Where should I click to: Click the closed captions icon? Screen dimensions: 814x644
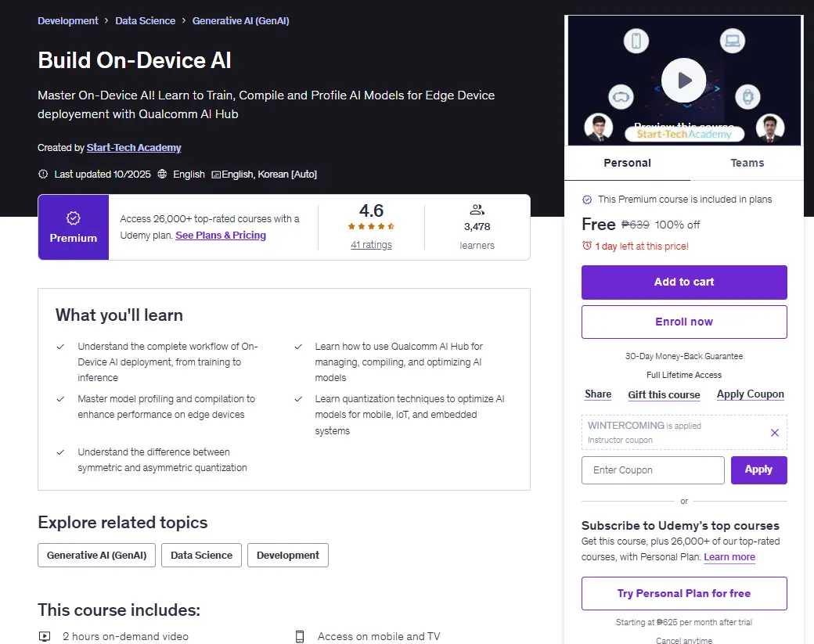click(x=216, y=174)
